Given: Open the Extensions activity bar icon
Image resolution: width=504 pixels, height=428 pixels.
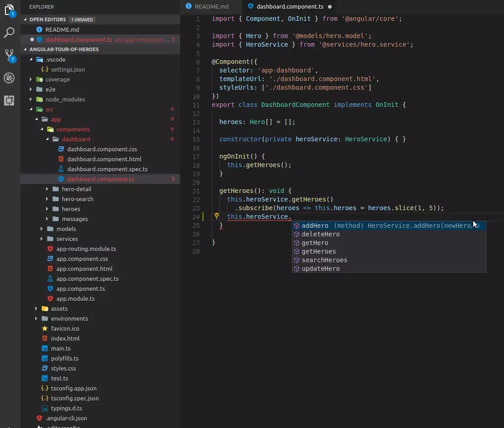Looking at the screenshot, I should click(x=9, y=101).
